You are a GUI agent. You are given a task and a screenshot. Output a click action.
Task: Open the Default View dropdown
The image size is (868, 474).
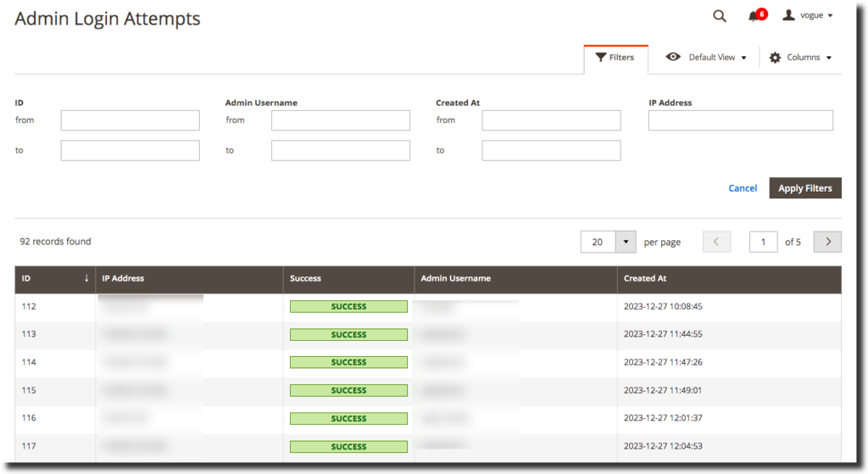707,58
